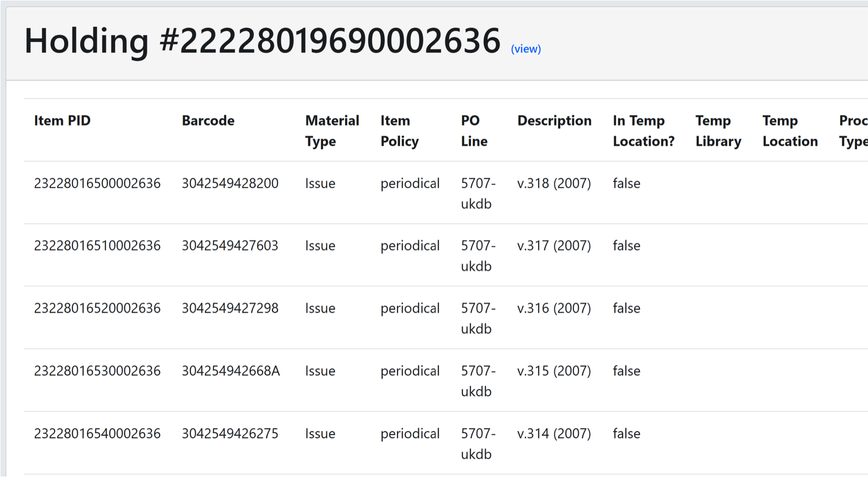Select the periodical Item Policy in third row

(x=410, y=308)
